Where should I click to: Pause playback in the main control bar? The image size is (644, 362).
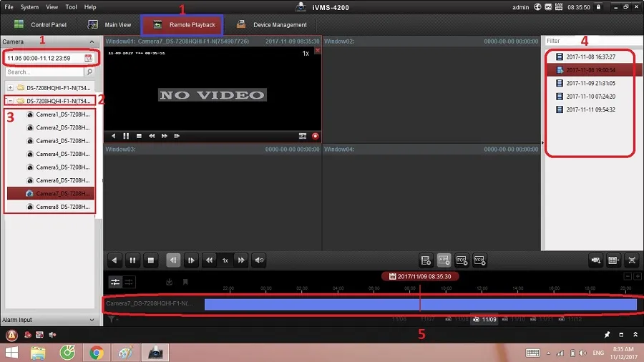[x=132, y=260]
